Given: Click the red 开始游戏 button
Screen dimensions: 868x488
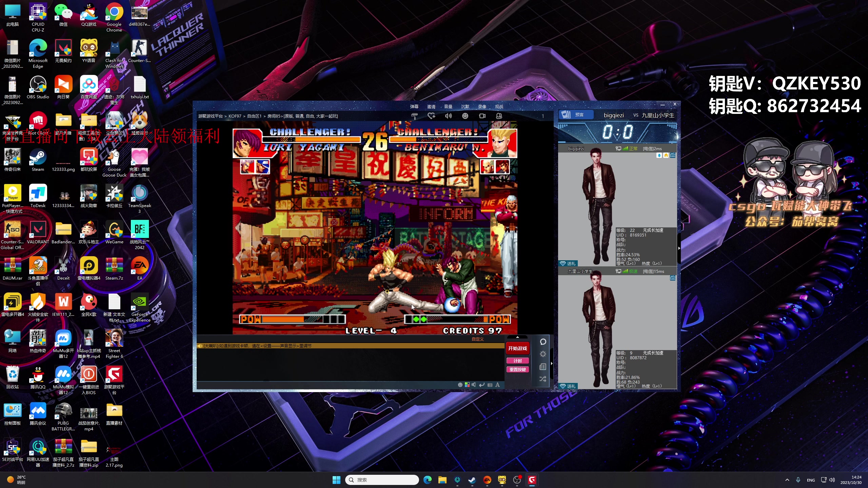Looking at the screenshot, I should click(x=517, y=348).
